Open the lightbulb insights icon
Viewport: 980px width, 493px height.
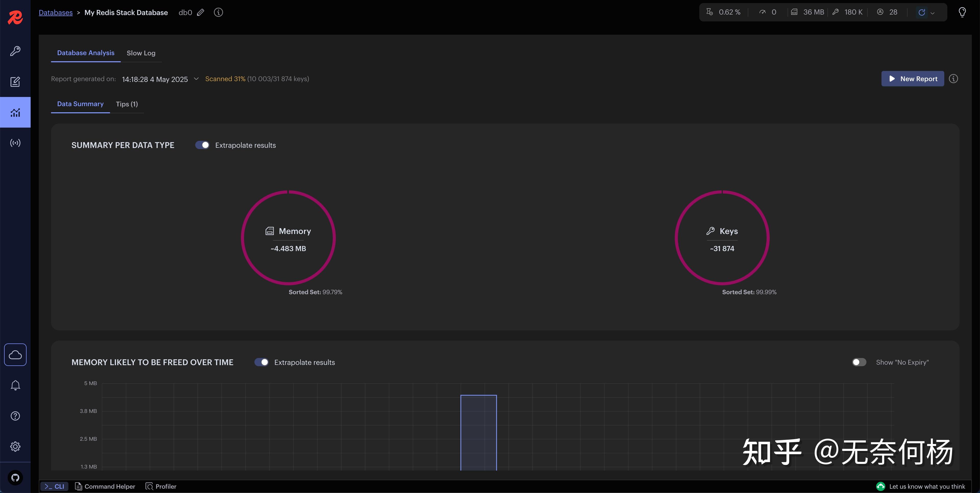[962, 13]
